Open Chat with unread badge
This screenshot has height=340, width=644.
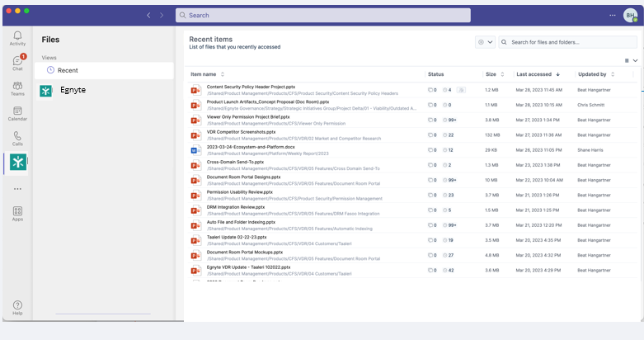pos(17,63)
